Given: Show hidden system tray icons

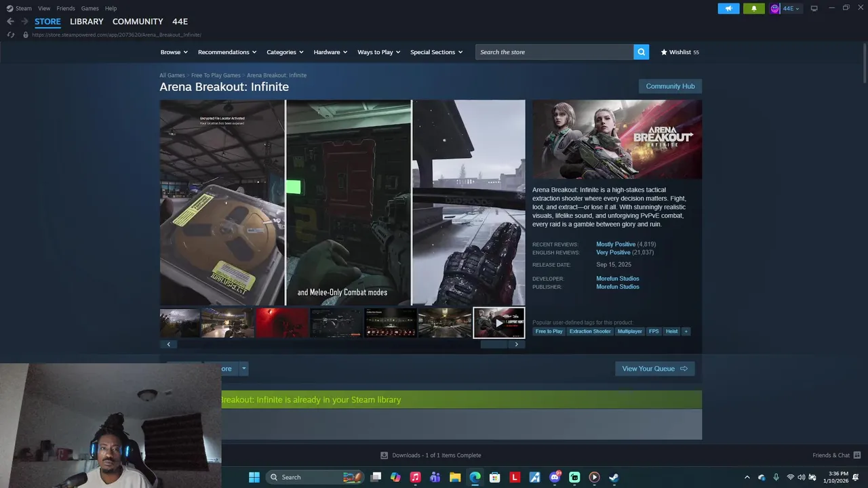Looking at the screenshot, I should [x=747, y=477].
